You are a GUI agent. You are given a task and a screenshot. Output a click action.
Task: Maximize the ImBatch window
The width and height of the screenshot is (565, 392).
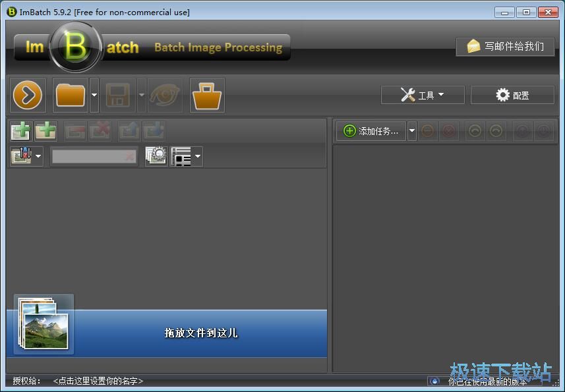tap(526, 13)
